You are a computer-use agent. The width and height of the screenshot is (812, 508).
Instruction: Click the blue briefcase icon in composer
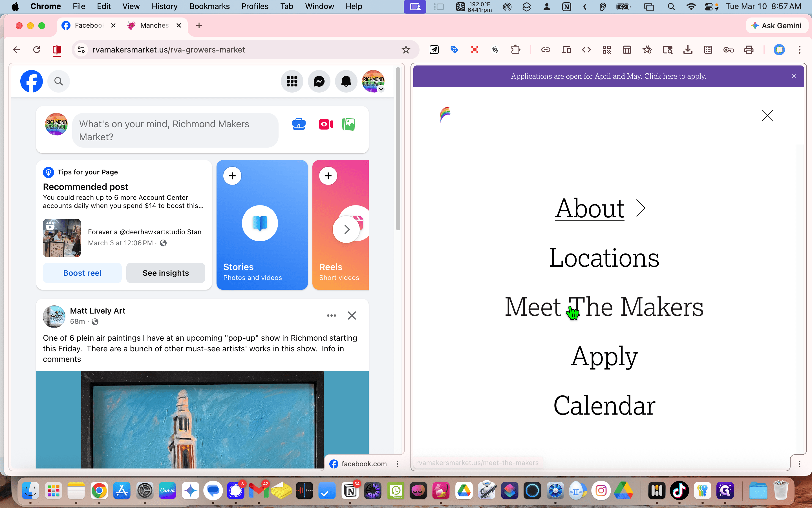pyautogui.click(x=299, y=124)
